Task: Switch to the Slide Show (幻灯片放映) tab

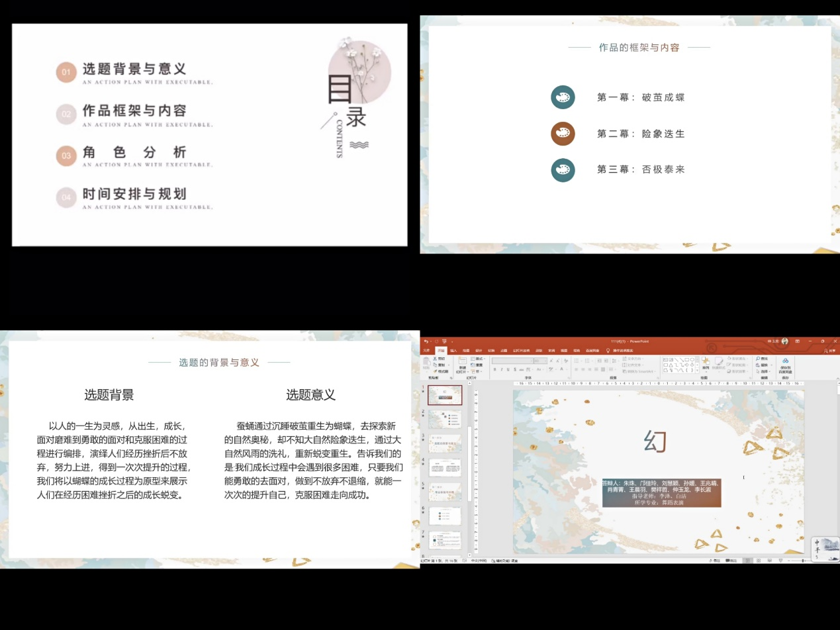Action: tap(520, 351)
